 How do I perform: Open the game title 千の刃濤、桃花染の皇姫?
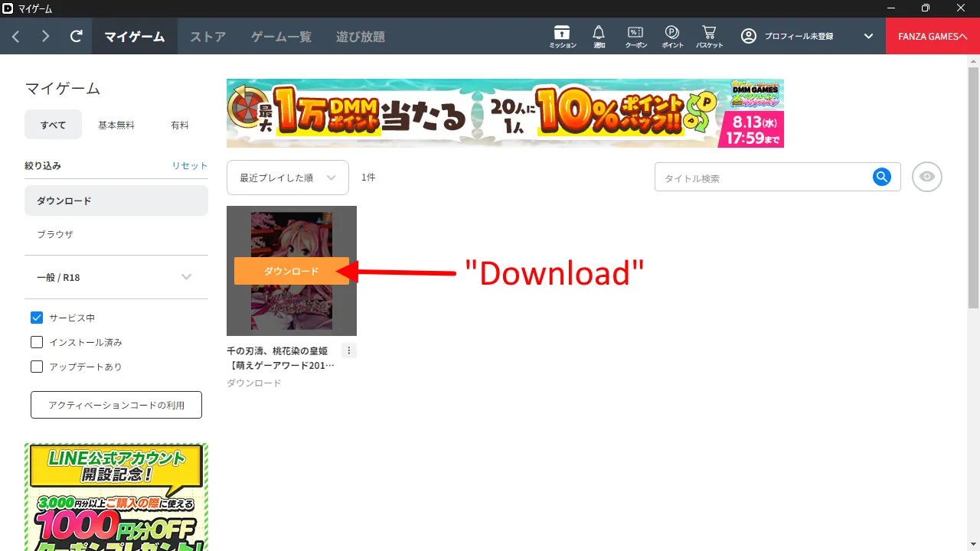[x=281, y=357]
